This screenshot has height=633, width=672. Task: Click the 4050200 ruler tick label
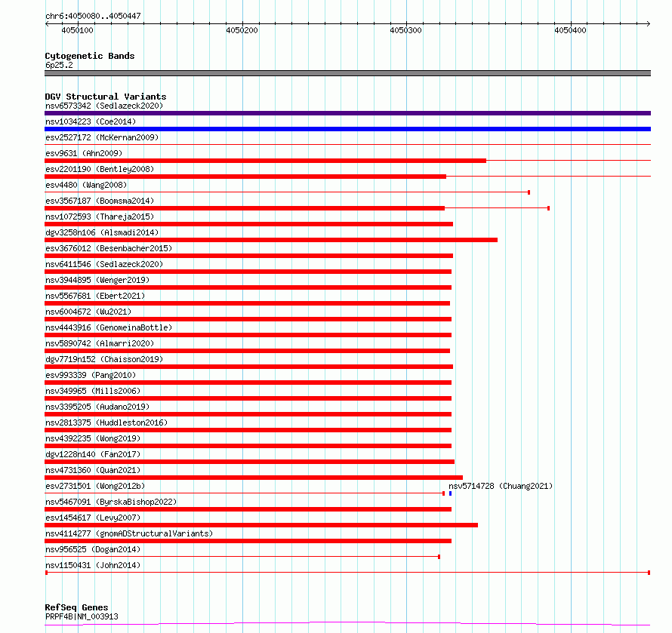click(x=242, y=30)
